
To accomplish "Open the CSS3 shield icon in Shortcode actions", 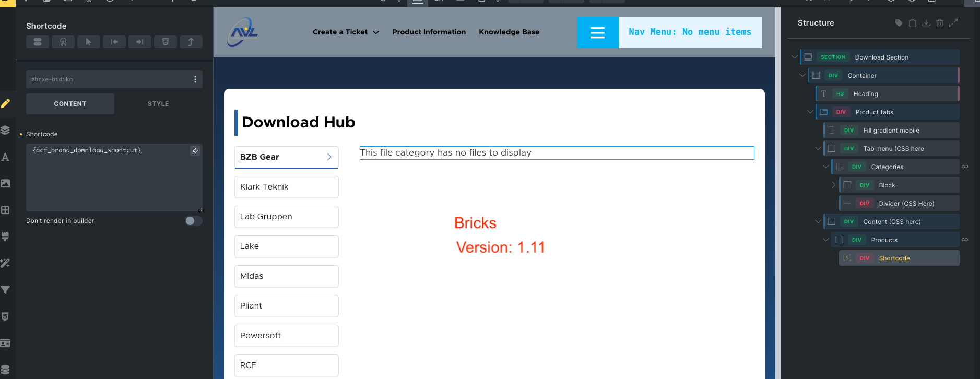I will [x=166, y=42].
